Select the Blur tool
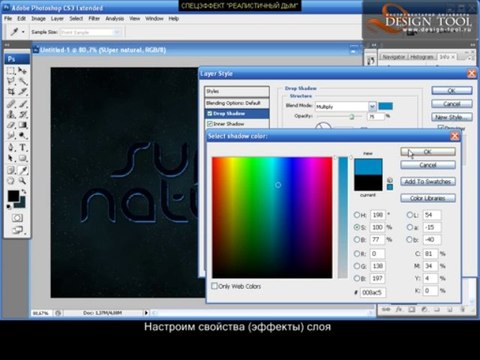480x360 pixels. coord(11,135)
